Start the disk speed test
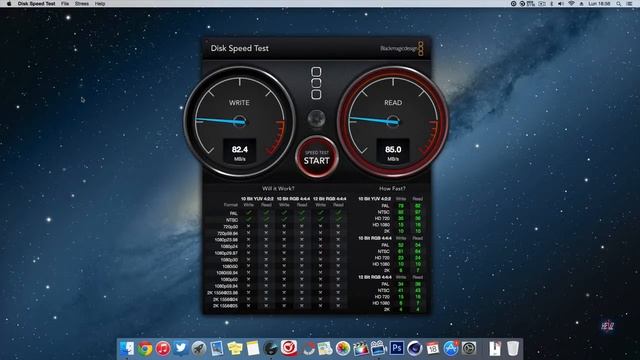 tap(317, 157)
